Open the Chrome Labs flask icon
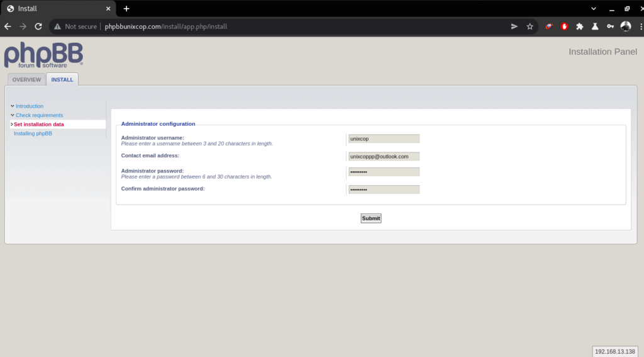This screenshot has width=644, height=357. click(595, 26)
